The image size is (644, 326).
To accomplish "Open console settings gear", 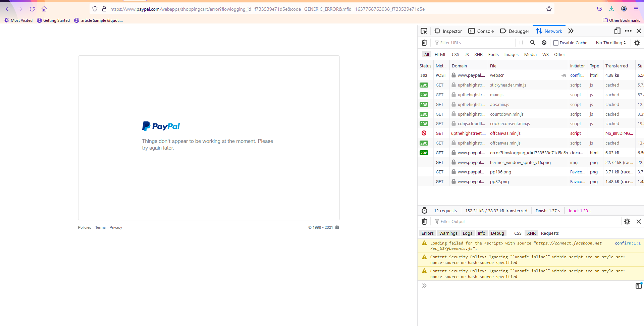I will (627, 222).
